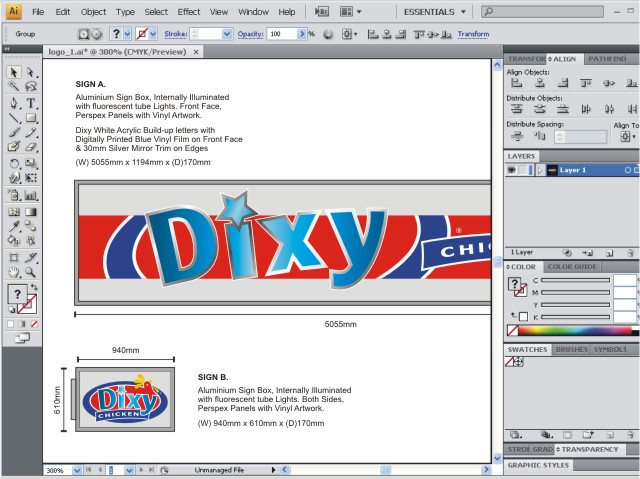
Task: Select the Blend tool
Action: point(31,226)
